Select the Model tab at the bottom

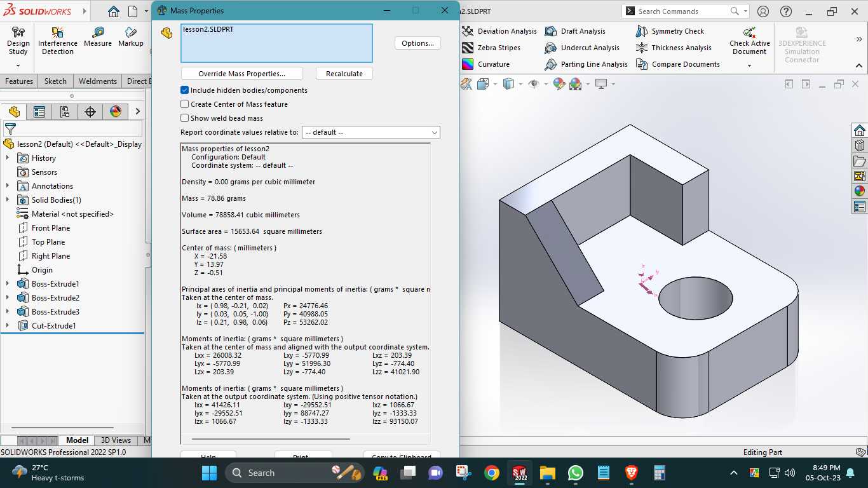pos(78,440)
